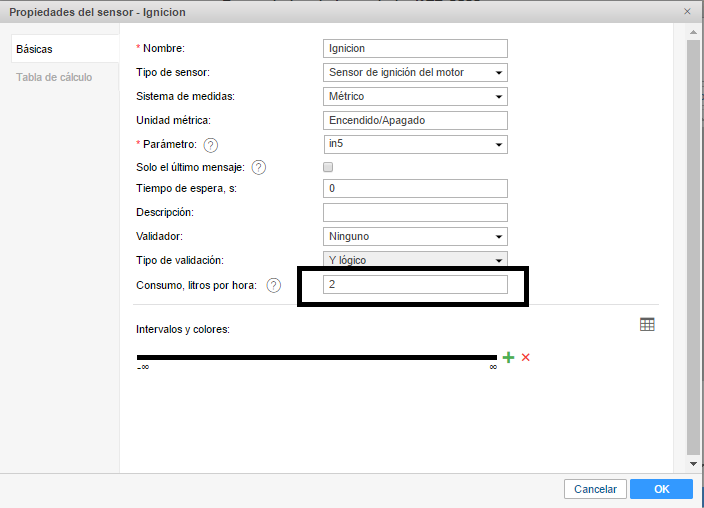
Task: Expand the Validador dropdown
Action: (x=415, y=237)
